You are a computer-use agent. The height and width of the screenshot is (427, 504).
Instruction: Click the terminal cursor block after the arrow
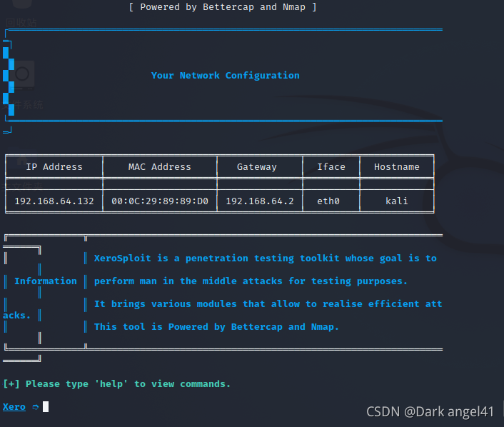click(x=46, y=407)
